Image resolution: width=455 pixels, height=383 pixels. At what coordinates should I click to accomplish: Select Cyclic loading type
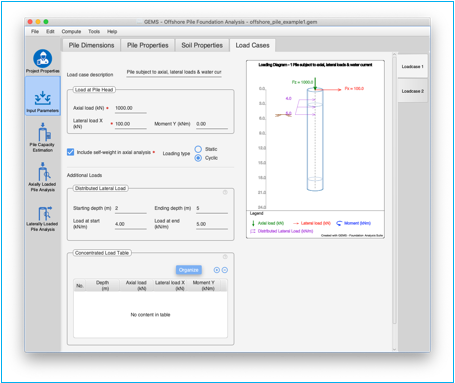click(x=198, y=158)
